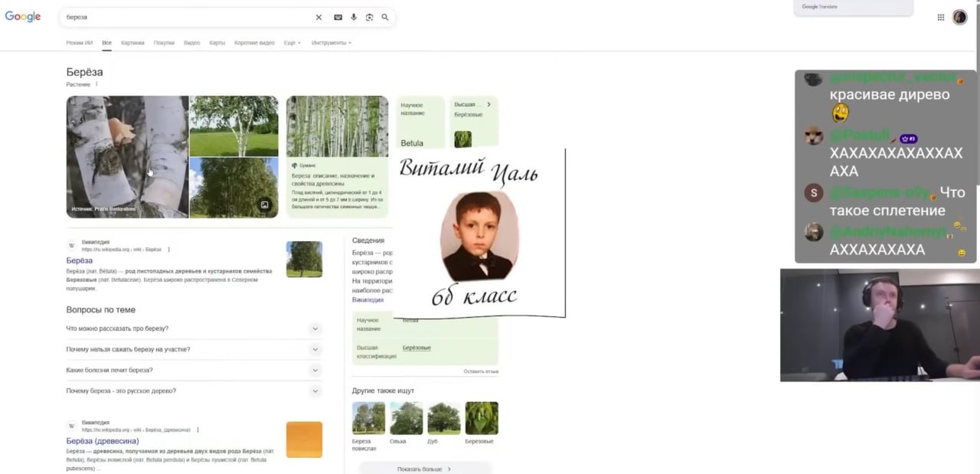Click the orange wood thumbnail of Берёза (древесина)
Viewport: 980px width, 474px height.
pyautogui.click(x=304, y=440)
